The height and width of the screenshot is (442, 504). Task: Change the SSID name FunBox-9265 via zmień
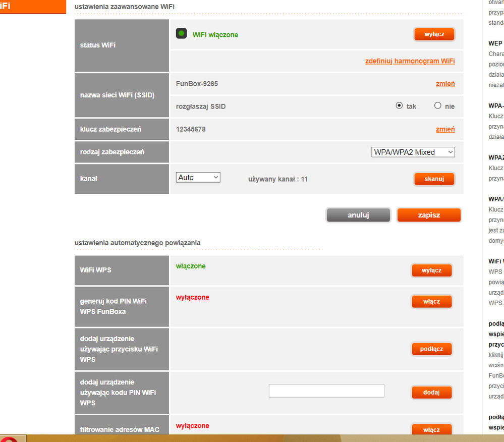click(x=445, y=84)
